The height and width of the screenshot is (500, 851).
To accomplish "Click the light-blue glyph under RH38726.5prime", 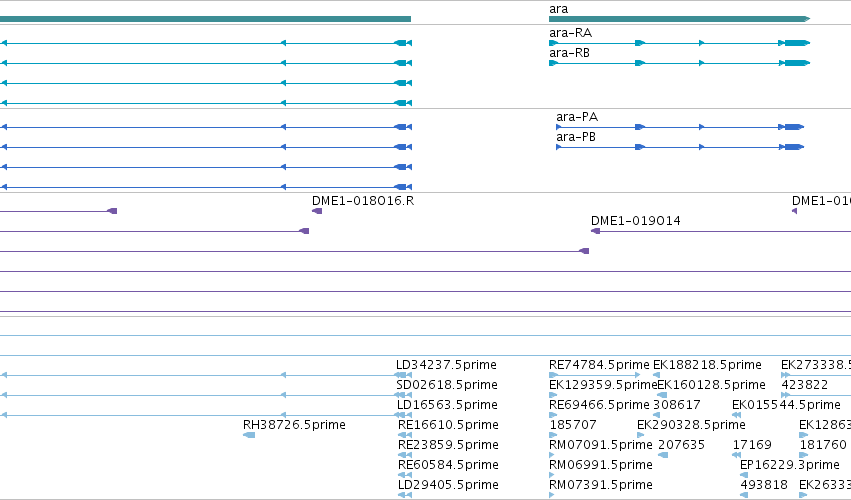I will click(x=249, y=435).
